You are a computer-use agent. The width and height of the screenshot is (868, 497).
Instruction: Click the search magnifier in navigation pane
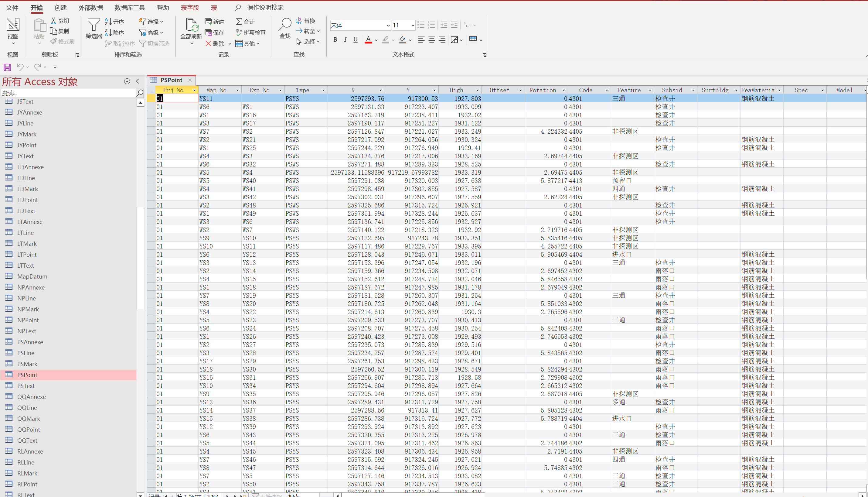[x=139, y=93]
